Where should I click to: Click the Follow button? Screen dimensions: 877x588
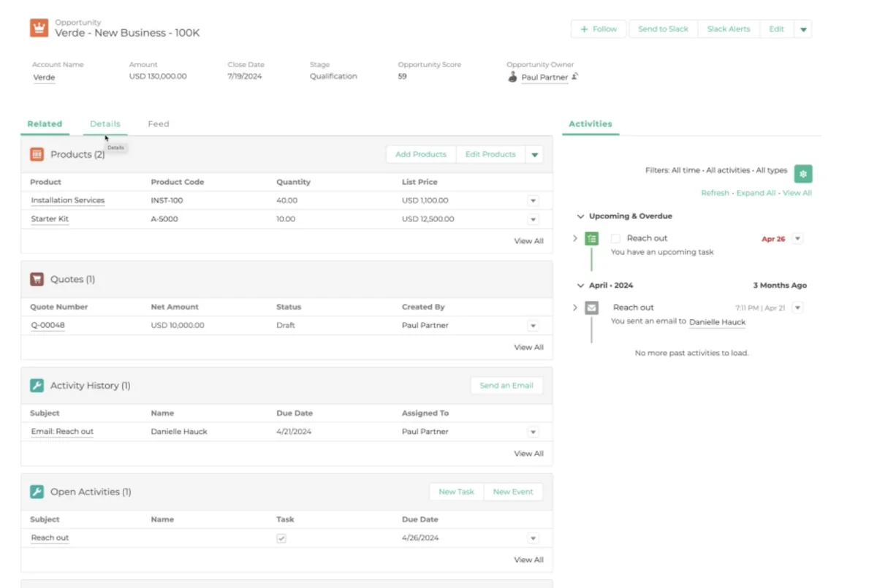click(599, 29)
